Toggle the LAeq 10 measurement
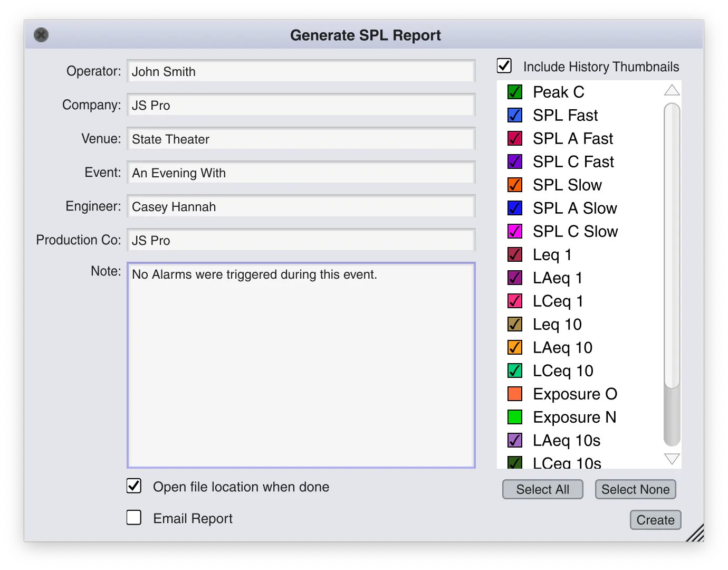Image resolution: width=728 pixels, height=570 pixels. point(514,347)
